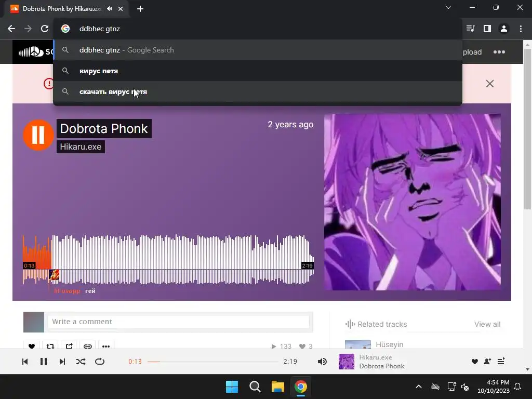Open a new Chrome tab
532x399 pixels.
pyautogui.click(x=140, y=9)
